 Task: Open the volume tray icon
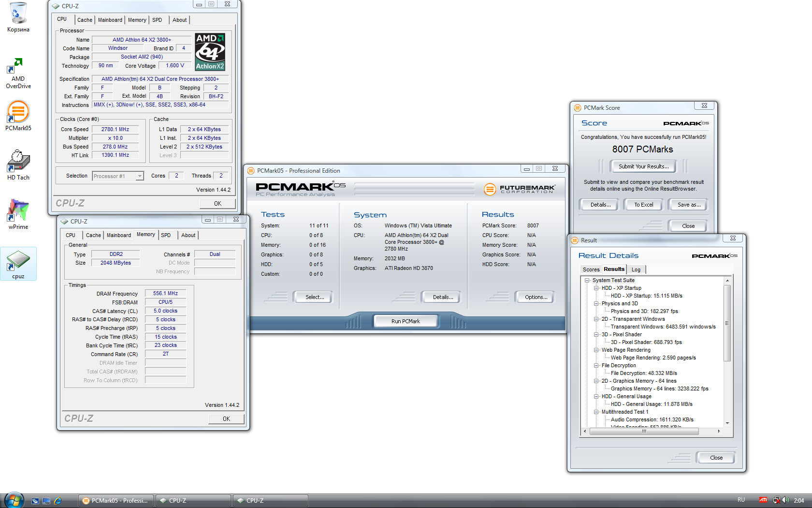click(785, 500)
